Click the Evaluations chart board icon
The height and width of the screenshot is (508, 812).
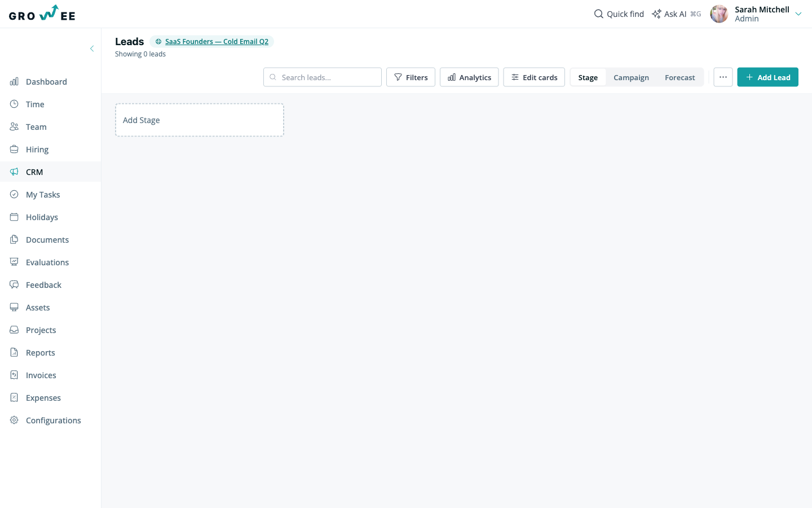tap(14, 262)
